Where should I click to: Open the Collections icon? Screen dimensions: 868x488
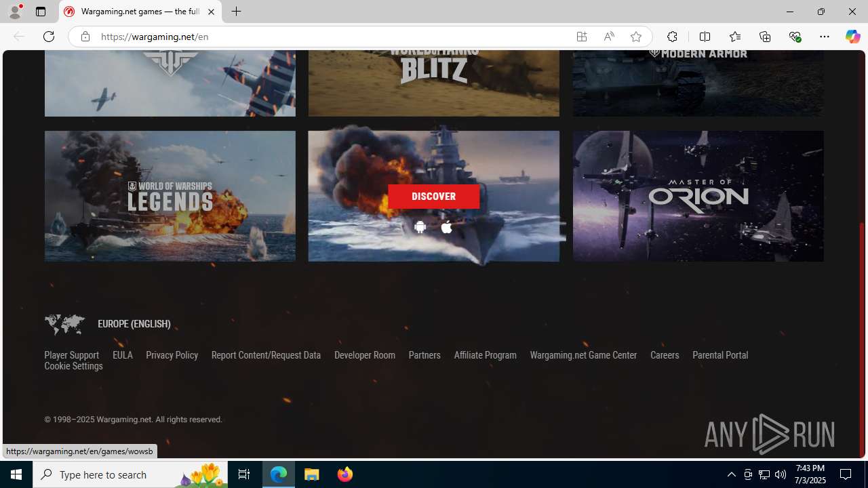[x=765, y=37]
